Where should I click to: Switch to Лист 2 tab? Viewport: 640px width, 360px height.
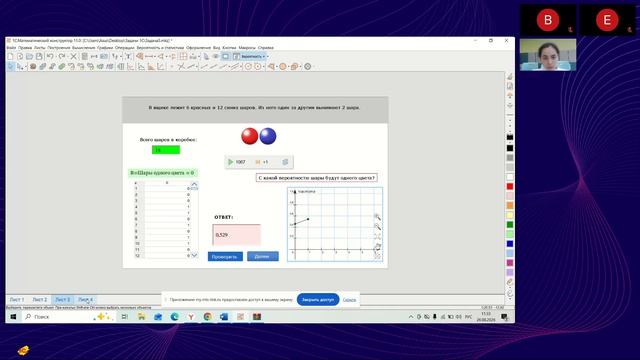(x=40, y=300)
